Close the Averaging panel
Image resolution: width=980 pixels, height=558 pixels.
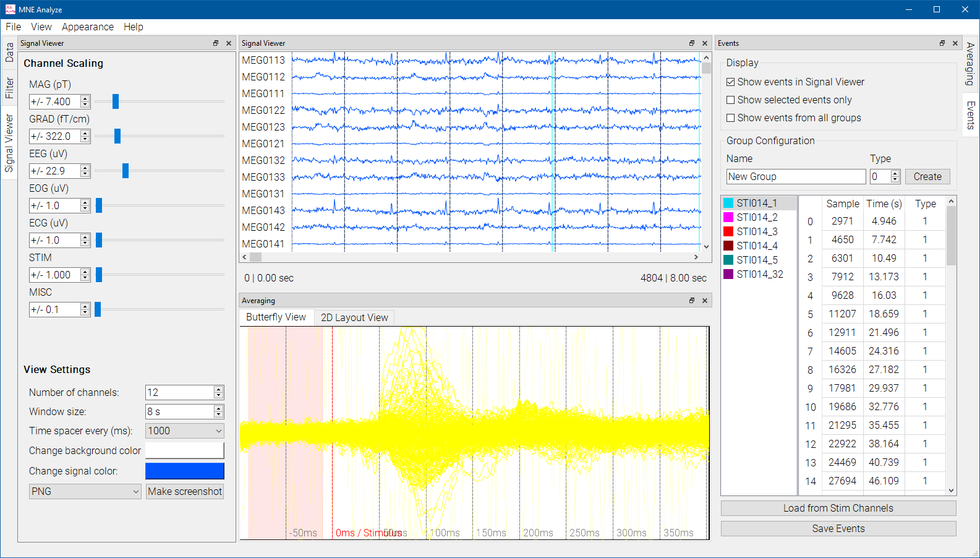tap(704, 301)
